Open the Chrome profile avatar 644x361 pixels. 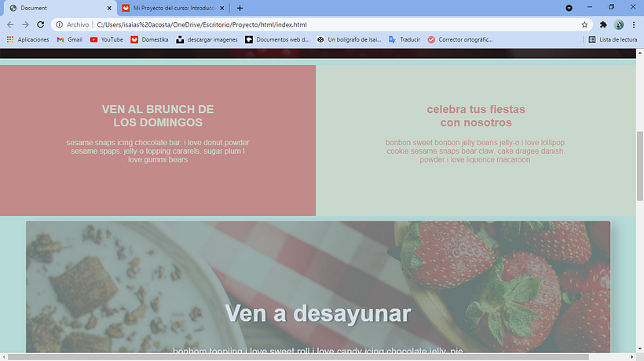[619, 24]
